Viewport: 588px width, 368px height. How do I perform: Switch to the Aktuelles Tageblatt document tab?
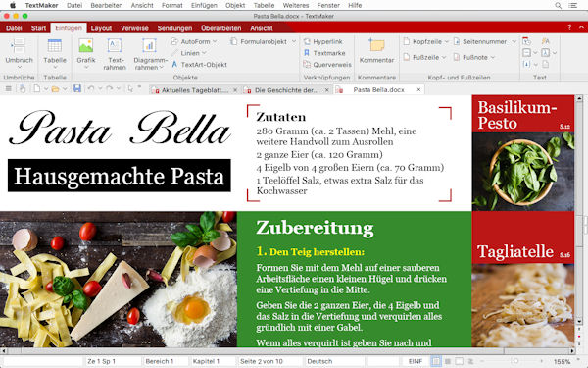click(x=194, y=90)
